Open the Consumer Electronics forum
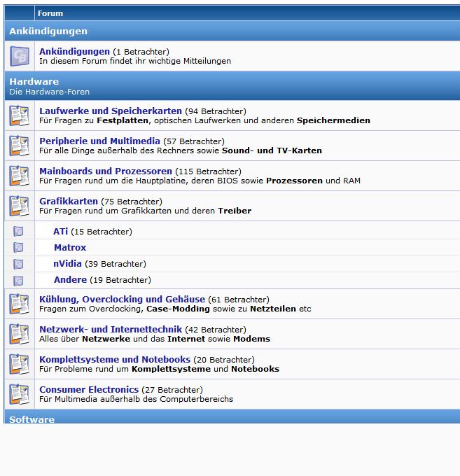This screenshot has width=460, height=476. (x=89, y=389)
